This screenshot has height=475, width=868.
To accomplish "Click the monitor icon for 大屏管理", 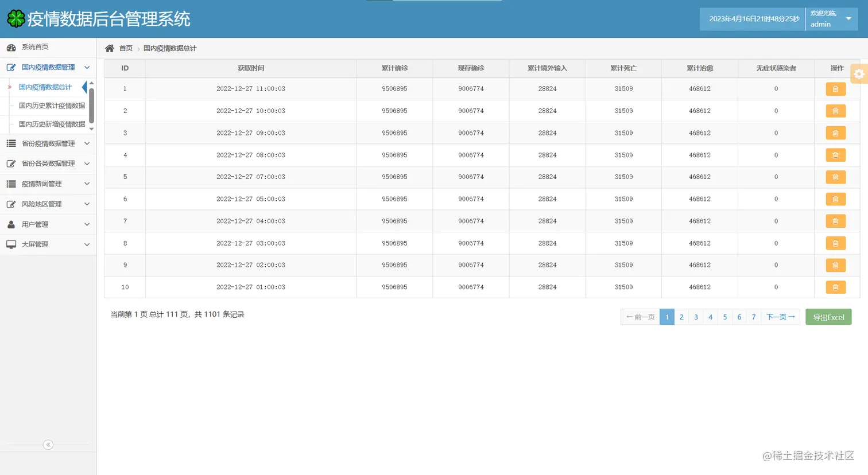I will click(x=11, y=244).
